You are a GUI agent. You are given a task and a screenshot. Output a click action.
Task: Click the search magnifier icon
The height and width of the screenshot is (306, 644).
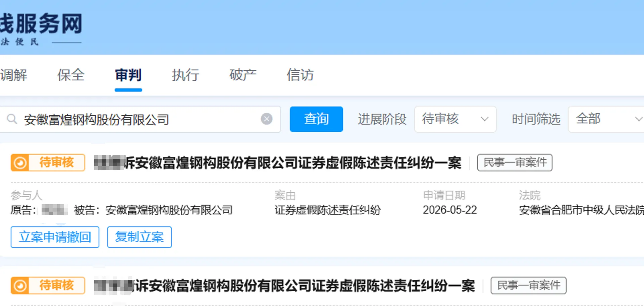(x=12, y=119)
